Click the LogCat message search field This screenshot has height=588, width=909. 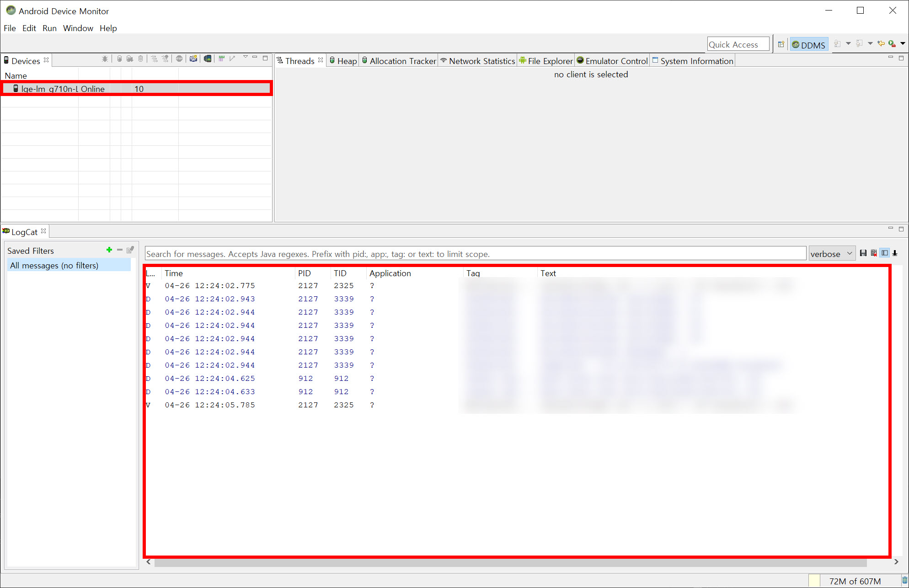pos(475,254)
